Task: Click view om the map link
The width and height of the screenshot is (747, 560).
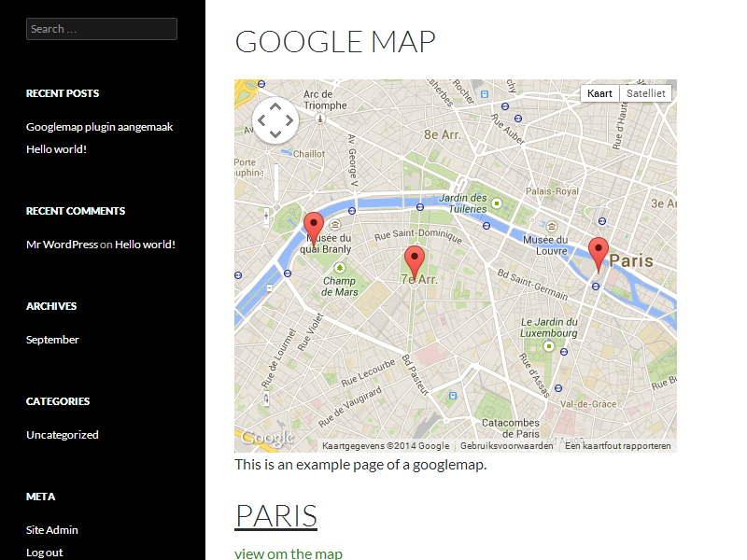Action: (x=289, y=553)
